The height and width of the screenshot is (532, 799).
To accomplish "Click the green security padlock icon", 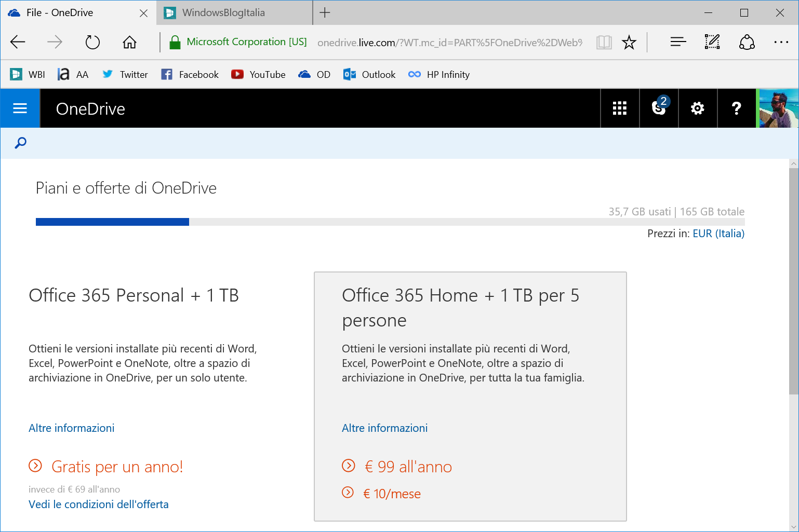I will tap(175, 42).
